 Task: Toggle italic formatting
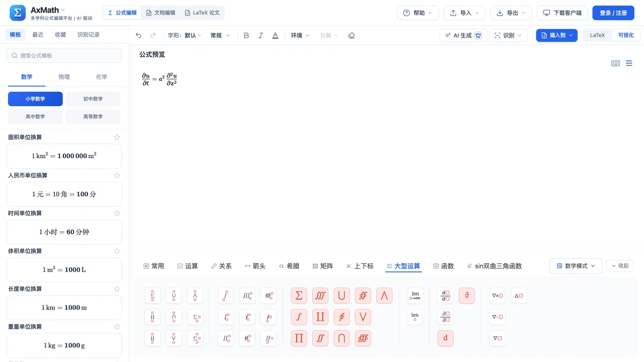tap(261, 35)
